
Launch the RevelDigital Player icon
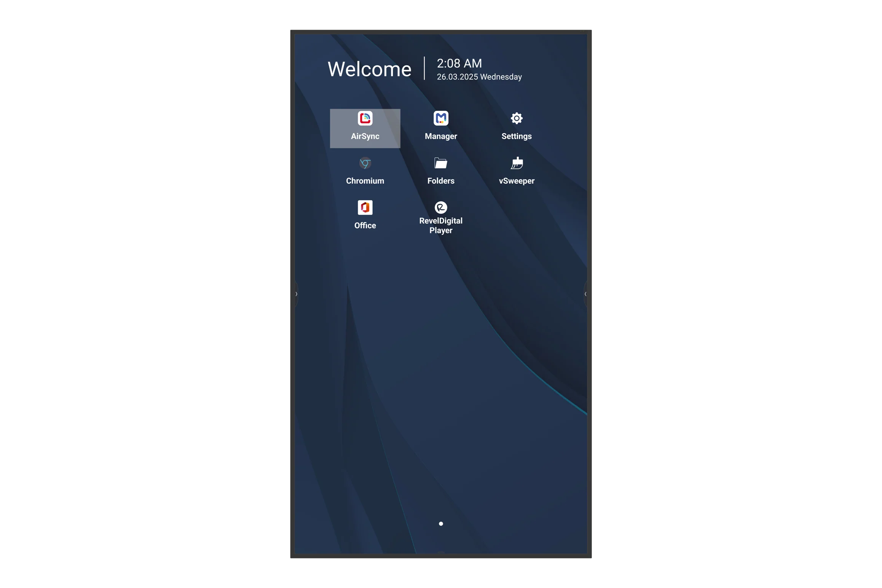point(441,208)
